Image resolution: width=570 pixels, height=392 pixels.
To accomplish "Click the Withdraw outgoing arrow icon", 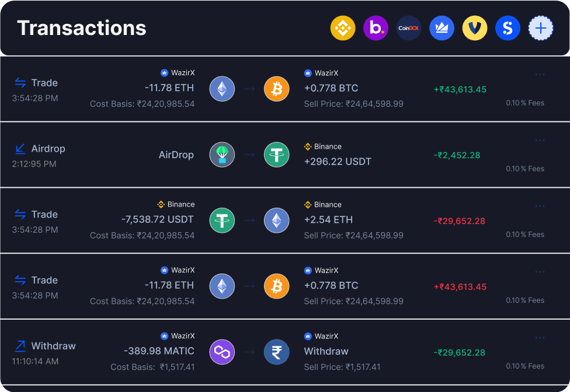I will point(20,345).
